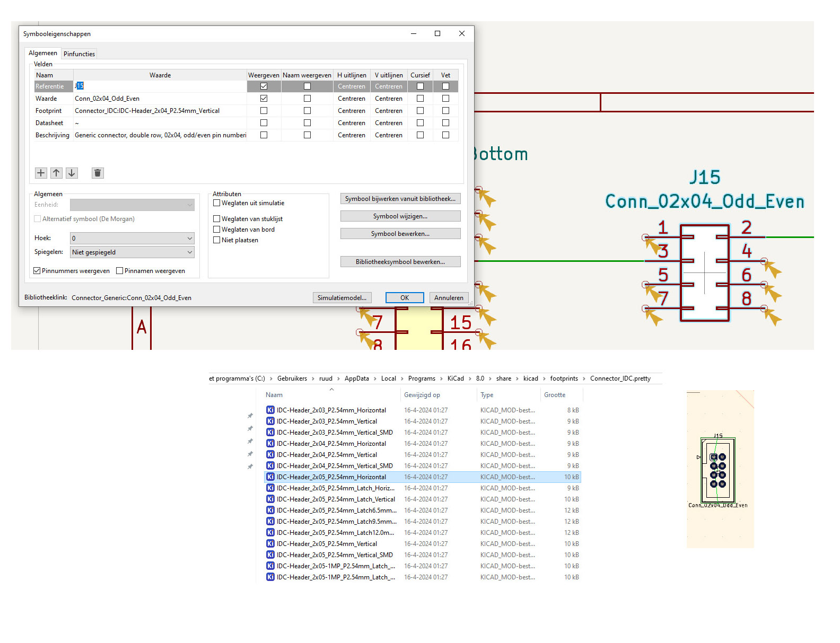Click Programs folder in the breadcrumb path
Viewport: 840px width, 643px height.
[422, 378]
